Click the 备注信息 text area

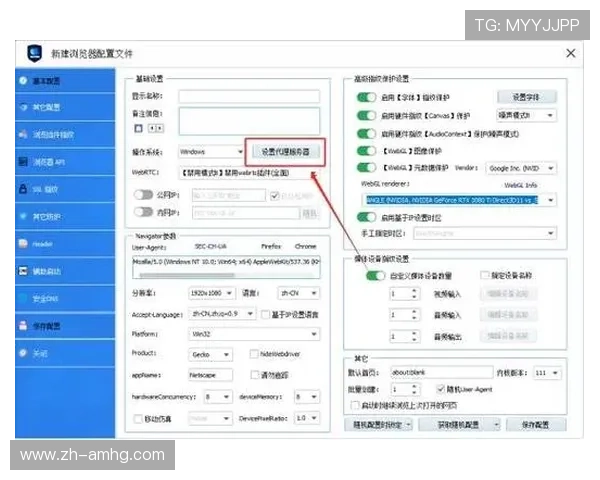pos(249,121)
